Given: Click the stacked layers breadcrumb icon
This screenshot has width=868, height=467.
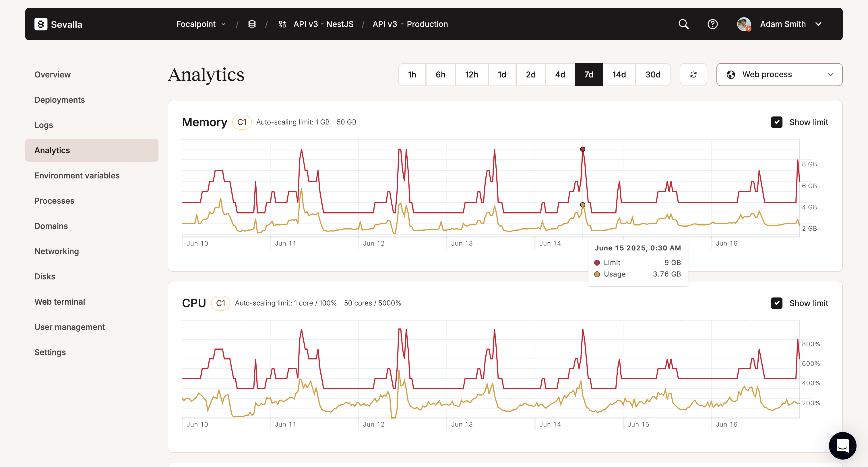Looking at the screenshot, I should coord(252,24).
